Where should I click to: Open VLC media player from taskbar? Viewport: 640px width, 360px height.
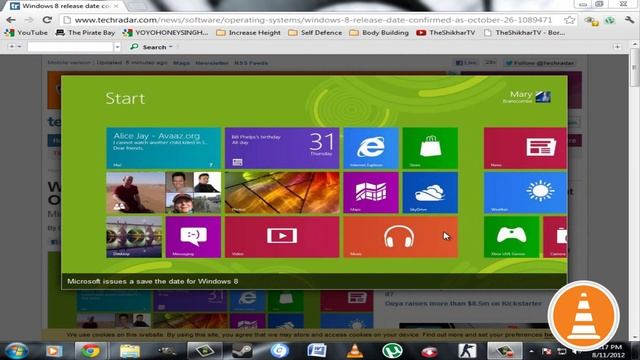[354, 351]
